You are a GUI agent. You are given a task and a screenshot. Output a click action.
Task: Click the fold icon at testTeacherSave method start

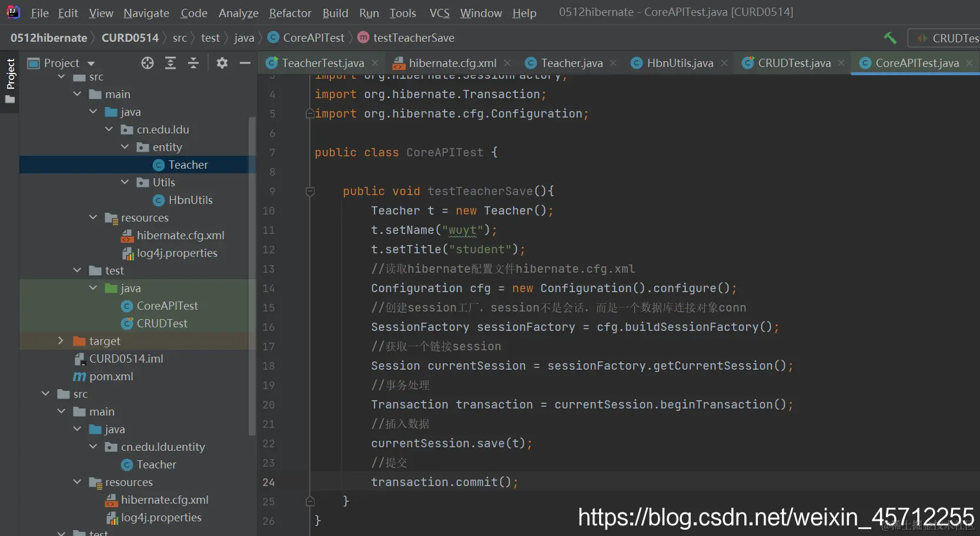coord(310,191)
